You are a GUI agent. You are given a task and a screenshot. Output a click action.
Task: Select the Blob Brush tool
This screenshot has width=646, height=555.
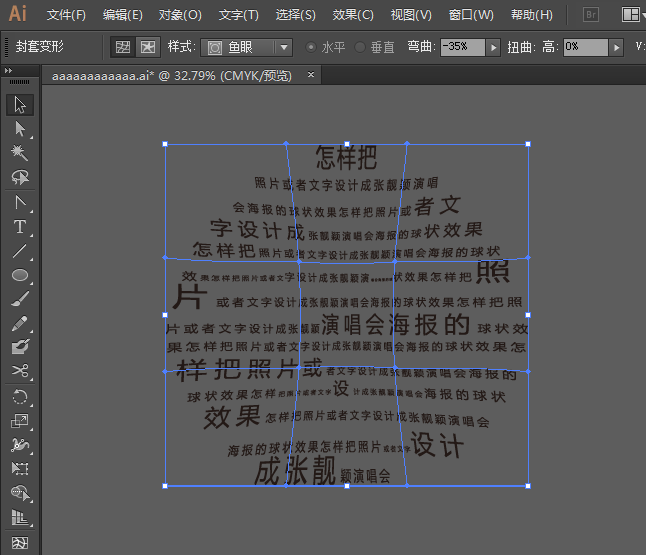20,347
